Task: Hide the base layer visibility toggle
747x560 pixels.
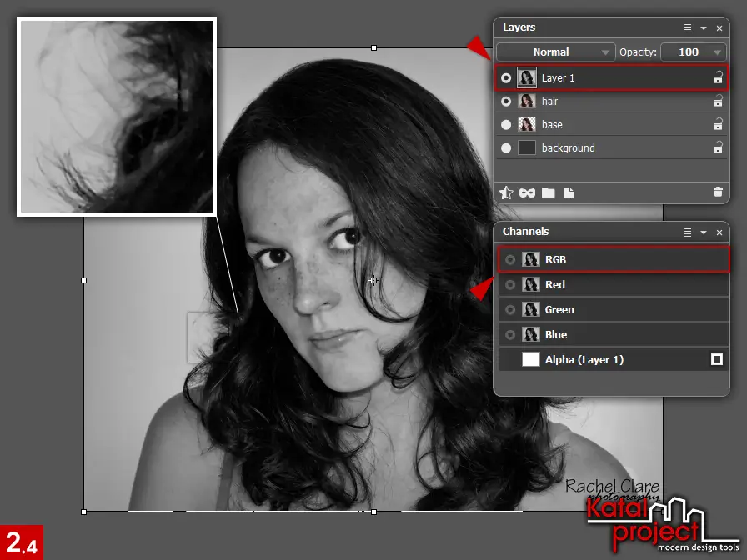Action: 505,124
